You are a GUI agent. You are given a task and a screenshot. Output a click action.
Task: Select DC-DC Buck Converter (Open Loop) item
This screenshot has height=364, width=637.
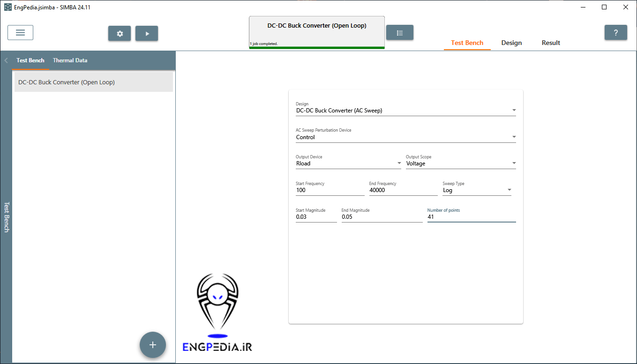point(94,82)
